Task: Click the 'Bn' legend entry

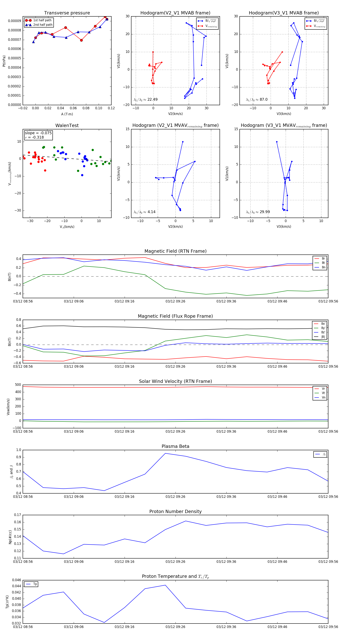Action: click(320, 267)
